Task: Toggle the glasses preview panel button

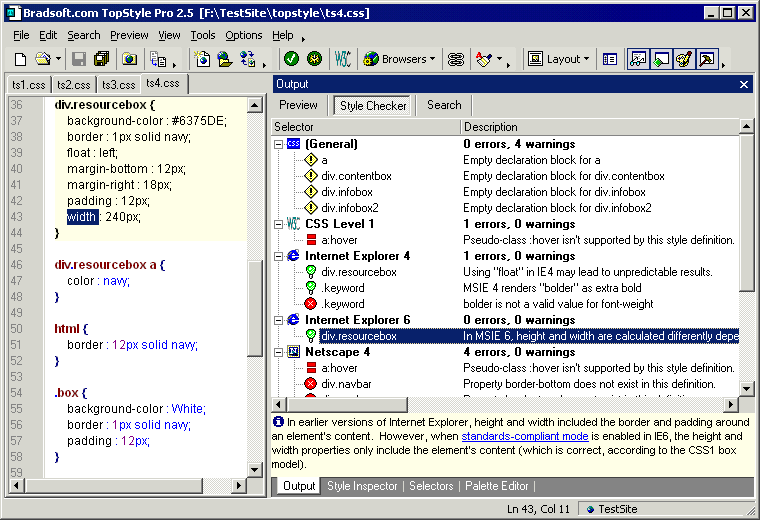Action: [x=638, y=59]
